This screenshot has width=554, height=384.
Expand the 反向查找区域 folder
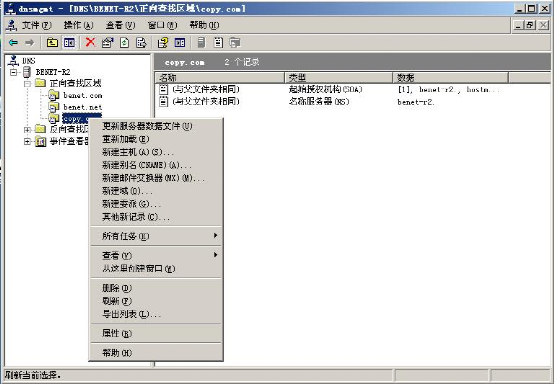tap(27, 130)
